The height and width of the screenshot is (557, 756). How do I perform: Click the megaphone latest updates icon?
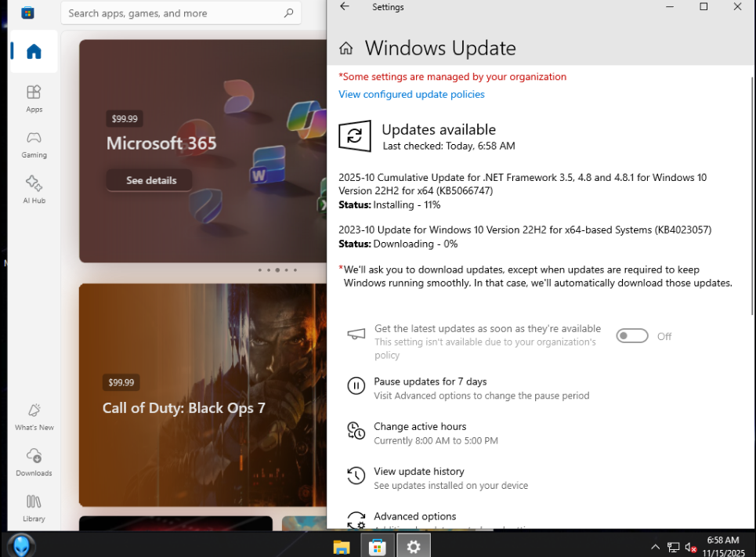[356, 335]
